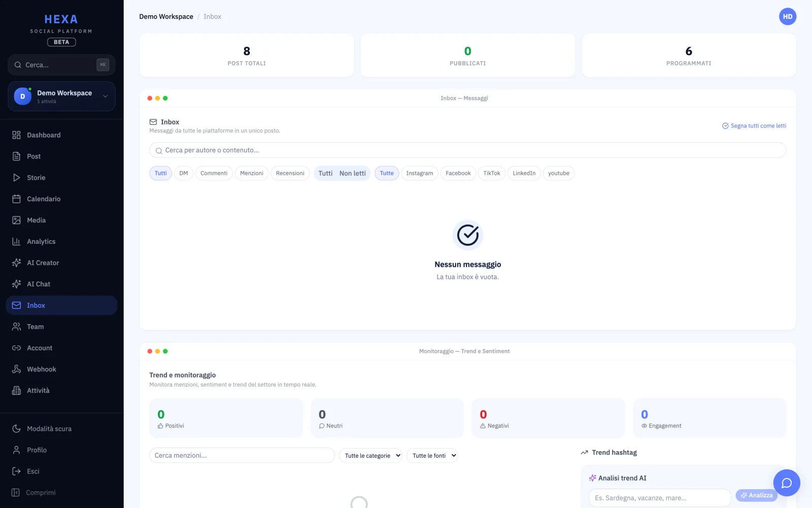Open the Tutte le categorie dropdown

(371, 456)
